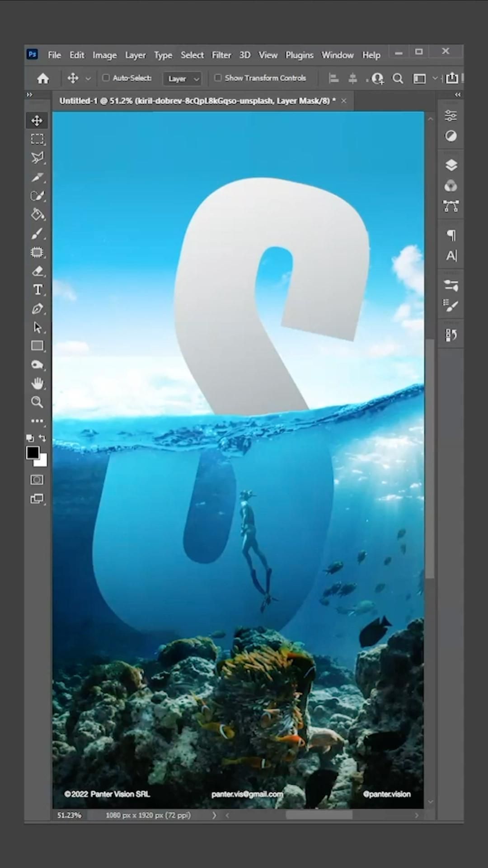Open the Layer menu
Screen dimensions: 488x868
135,55
